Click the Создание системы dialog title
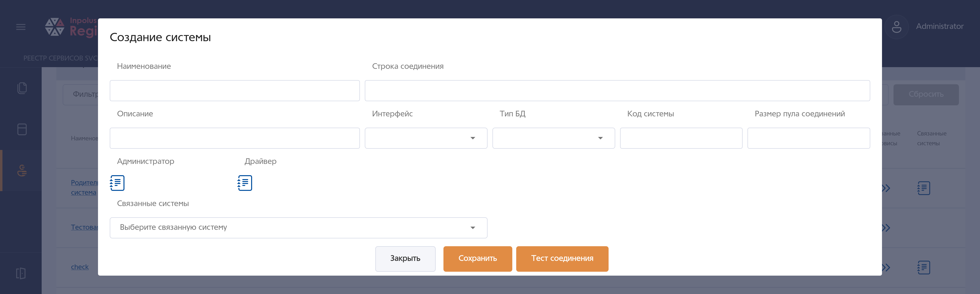980x294 pixels. pos(160,37)
